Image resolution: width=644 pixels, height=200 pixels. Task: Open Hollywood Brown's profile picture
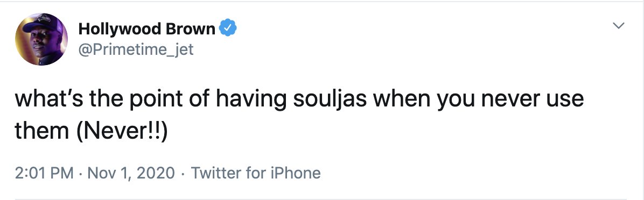(x=41, y=39)
